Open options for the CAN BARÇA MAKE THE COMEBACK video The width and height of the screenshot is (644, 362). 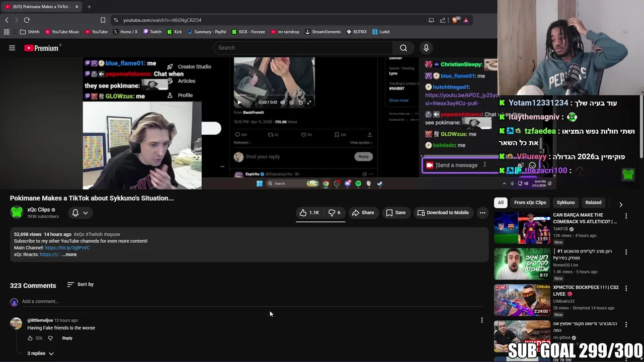click(x=626, y=216)
